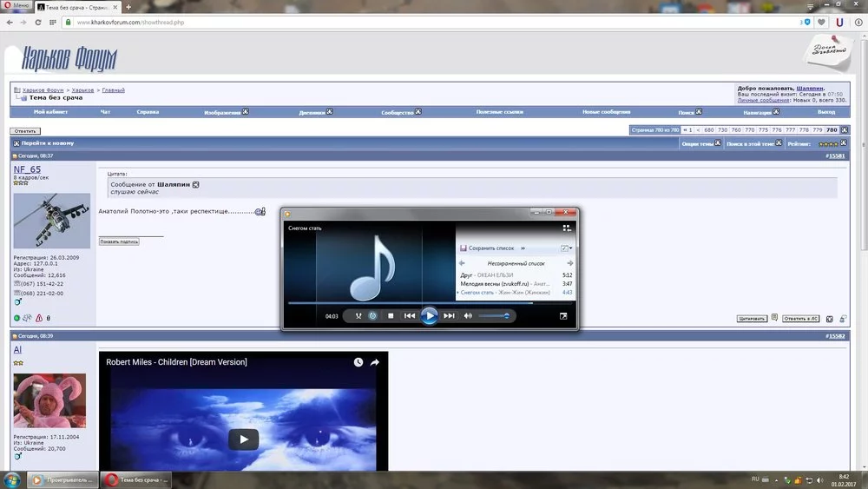Open post permalink #15581
The height and width of the screenshot is (489, 868).
pos(835,156)
